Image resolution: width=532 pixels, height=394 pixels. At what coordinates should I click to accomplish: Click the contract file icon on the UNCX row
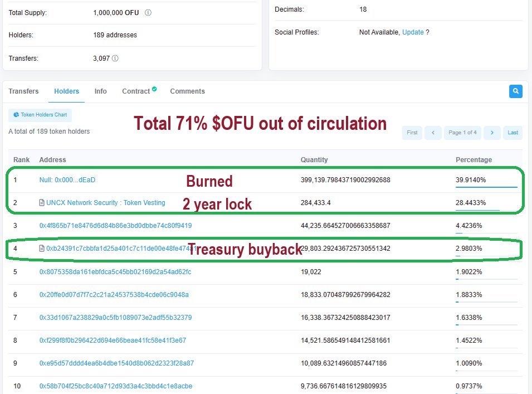[42, 203]
